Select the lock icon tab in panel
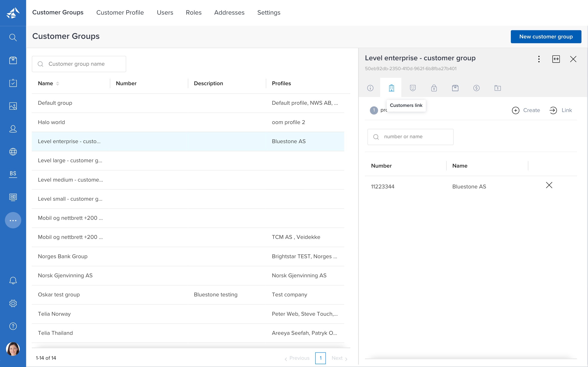Screen dimensions: 588x367 coord(434,88)
